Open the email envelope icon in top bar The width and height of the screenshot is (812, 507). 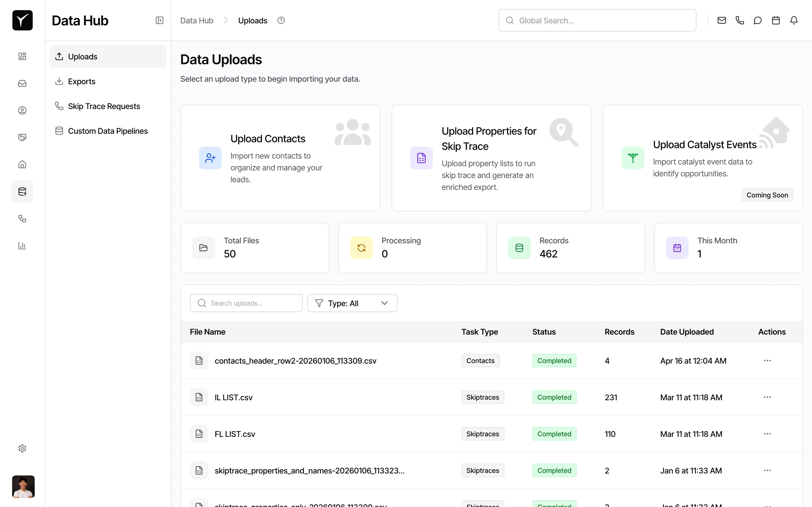click(721, 20)
